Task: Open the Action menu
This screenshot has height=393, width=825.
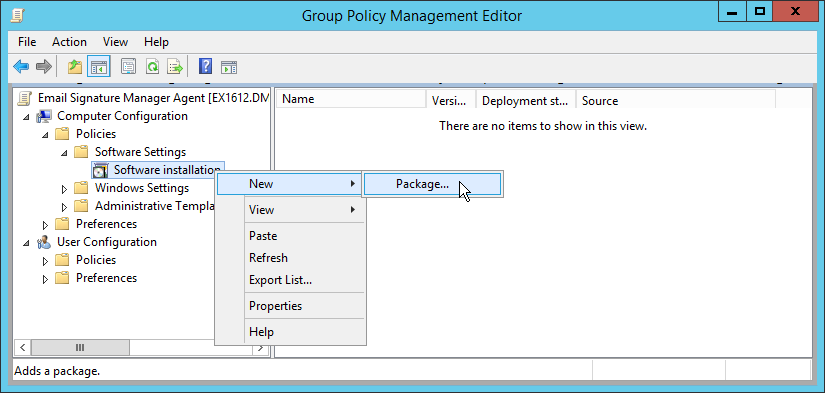Action: [x=69, y=42]
